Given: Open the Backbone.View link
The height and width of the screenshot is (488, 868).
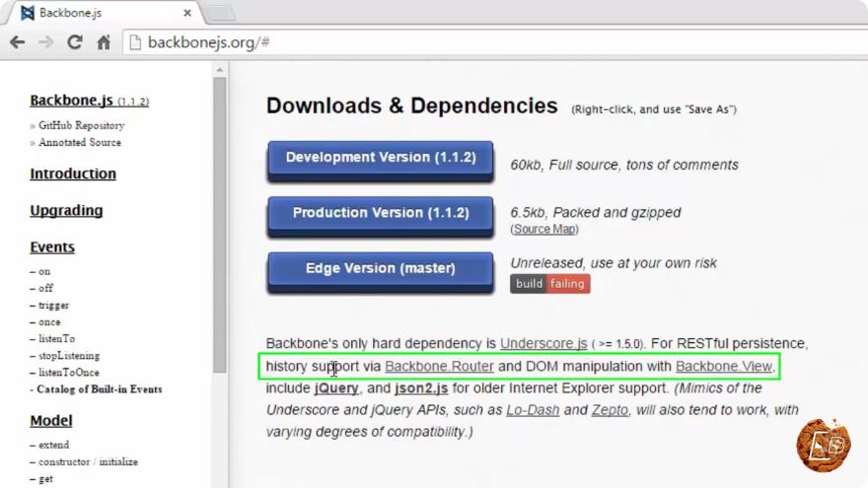Looking at the screenshot, I should (724, 367).
